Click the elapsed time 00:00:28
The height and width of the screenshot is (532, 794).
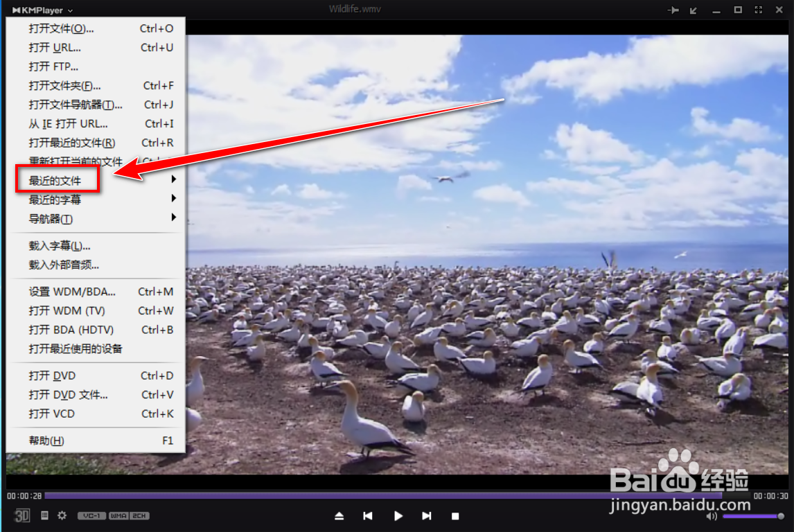coord(24,496)
